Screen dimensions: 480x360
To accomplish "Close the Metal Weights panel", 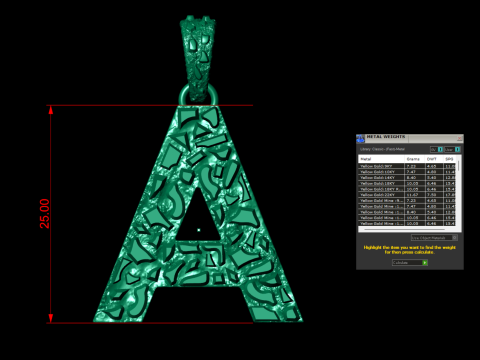I will [460, 138].
